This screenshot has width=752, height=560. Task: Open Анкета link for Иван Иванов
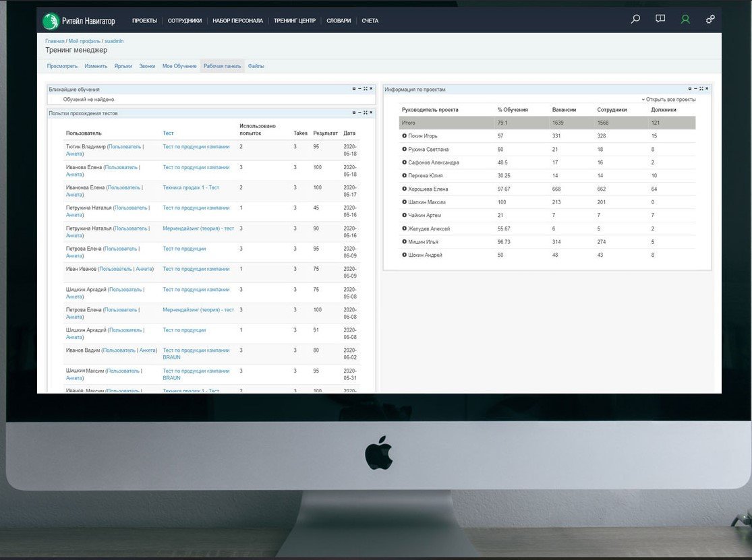click(144, 269)
